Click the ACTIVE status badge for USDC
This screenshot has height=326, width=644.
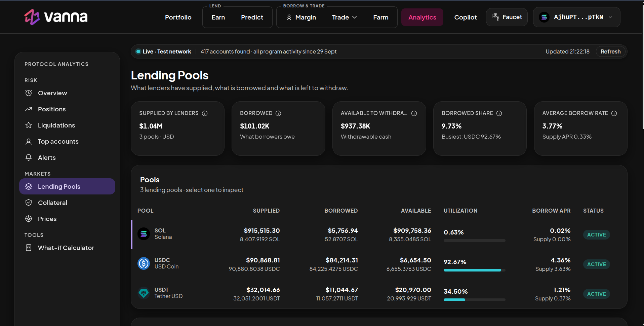597,264
